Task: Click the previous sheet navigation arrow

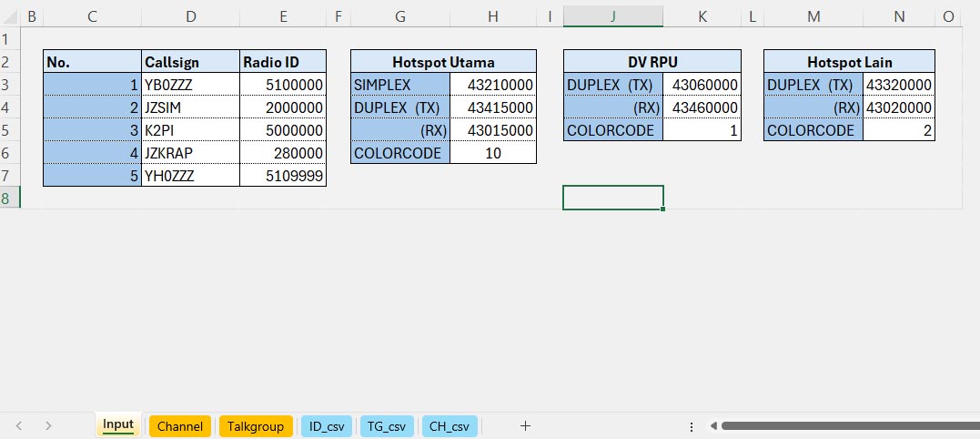Action: pos(19,425)
